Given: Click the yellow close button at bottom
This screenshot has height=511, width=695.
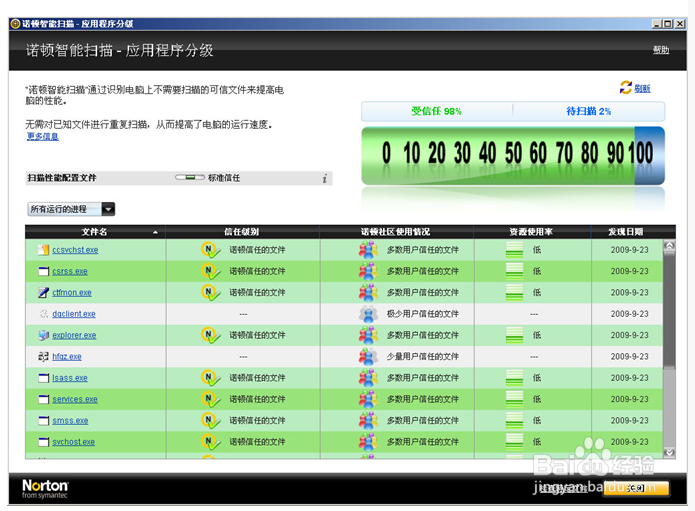Looking at the screenshot, I should tap(636, 488).
